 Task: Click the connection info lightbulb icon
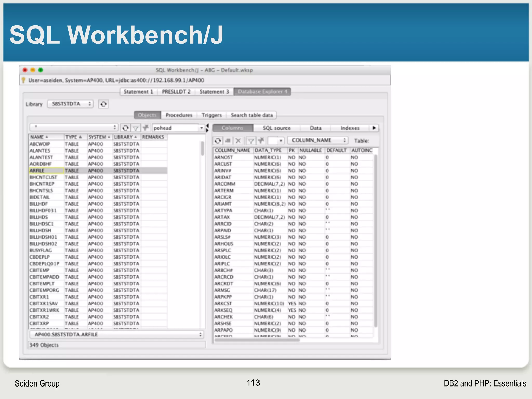click(23, 80)
